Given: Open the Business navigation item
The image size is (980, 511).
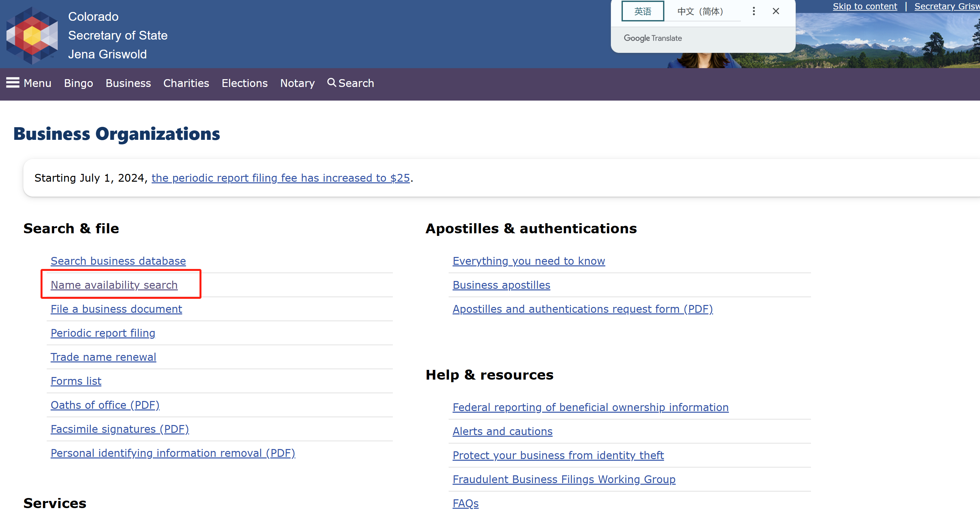Looking at the screenshot, I should pyautogui.click(x=128, y=83).
